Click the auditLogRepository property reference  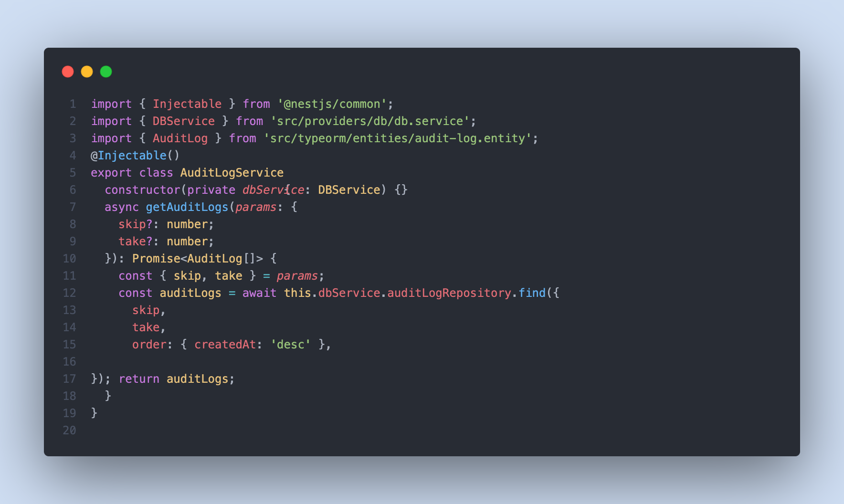coord(449,293)
